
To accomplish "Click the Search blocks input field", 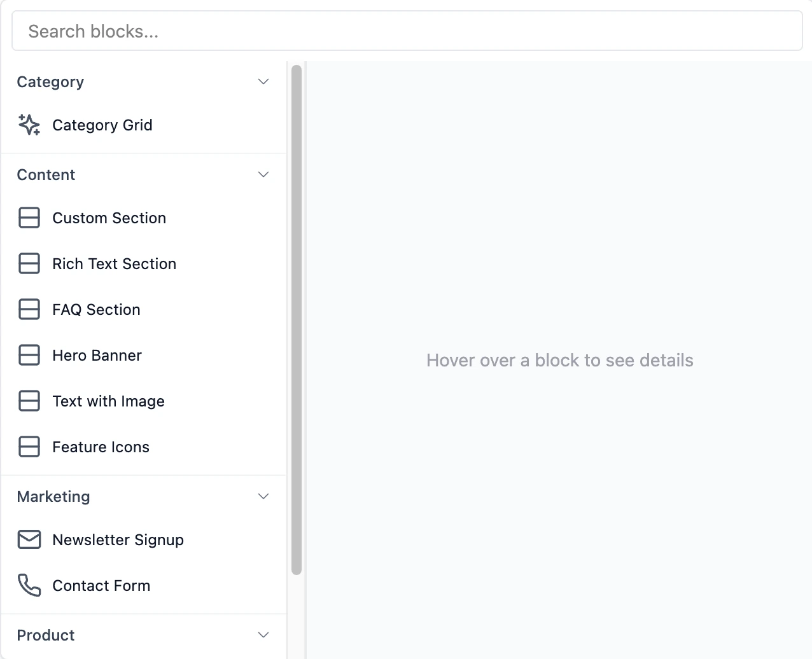I will click(407, 31).
